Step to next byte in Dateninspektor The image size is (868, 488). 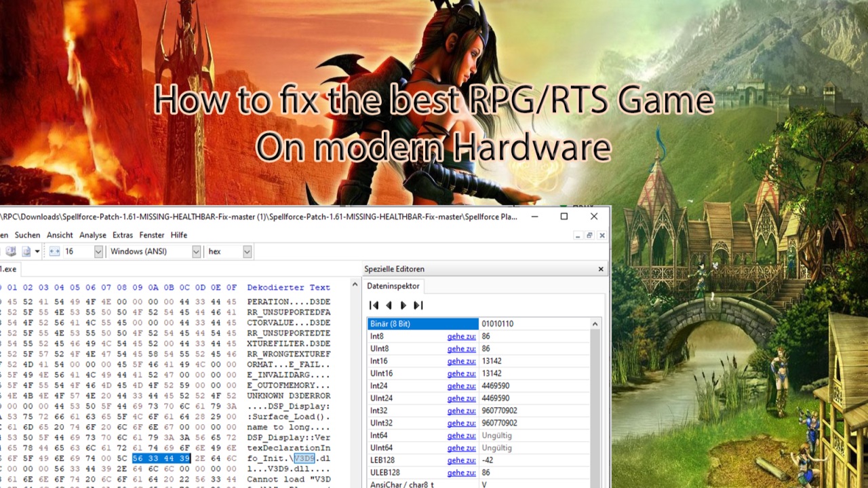[403, 305]
